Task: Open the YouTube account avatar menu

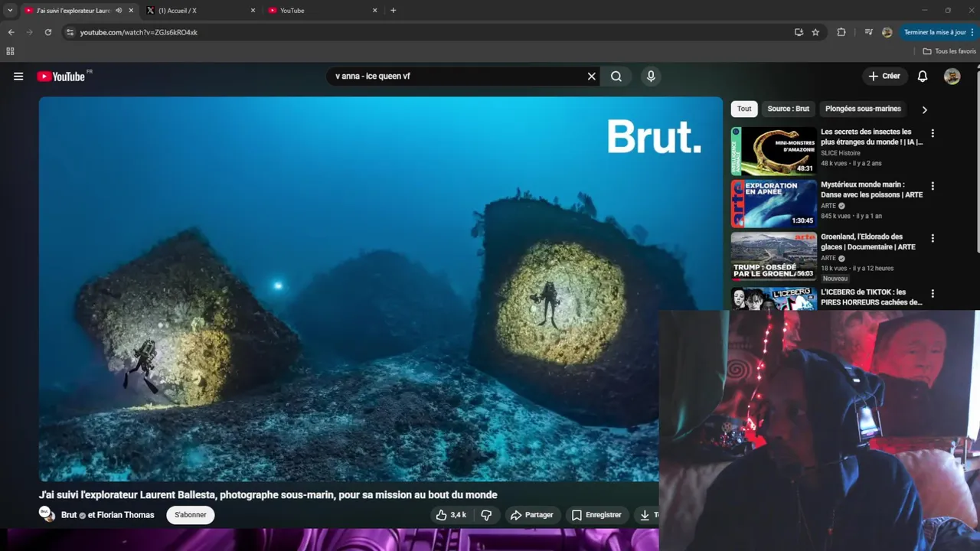Action: 952,77
